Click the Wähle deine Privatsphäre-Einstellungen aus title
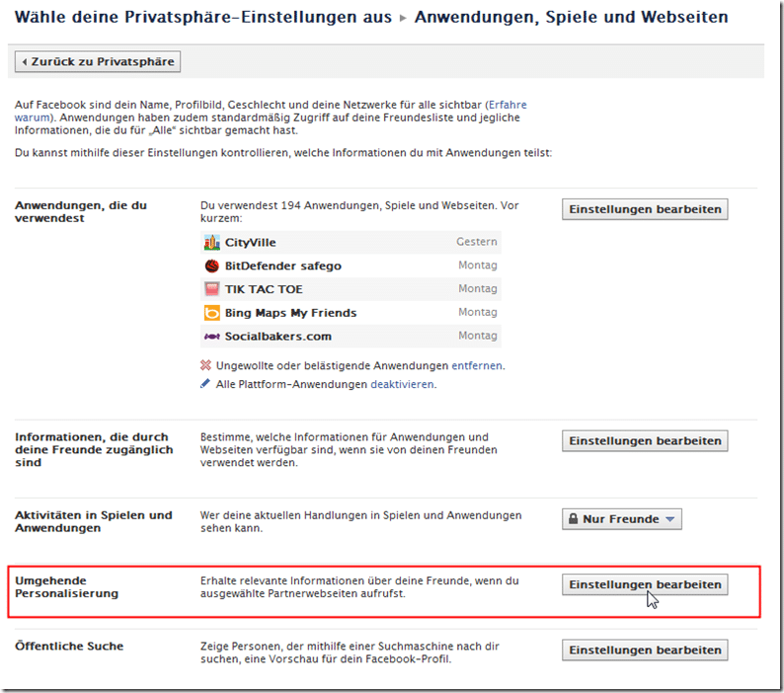This screenshot has width=784, height=693. coord(203,17)
